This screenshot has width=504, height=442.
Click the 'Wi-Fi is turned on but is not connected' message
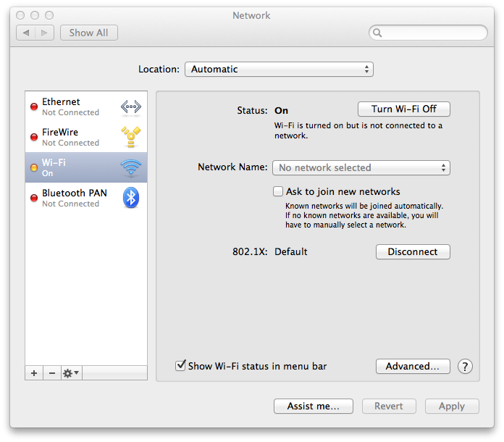tap(358, 130)
